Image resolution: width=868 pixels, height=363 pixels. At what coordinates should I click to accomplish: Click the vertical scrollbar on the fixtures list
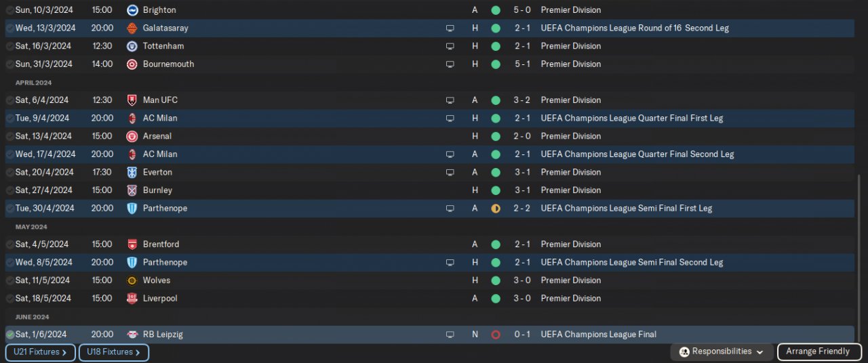click(860, 257)
